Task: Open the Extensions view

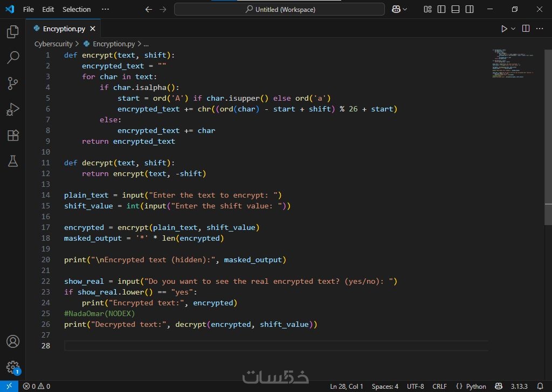Action: pos(13,135)
